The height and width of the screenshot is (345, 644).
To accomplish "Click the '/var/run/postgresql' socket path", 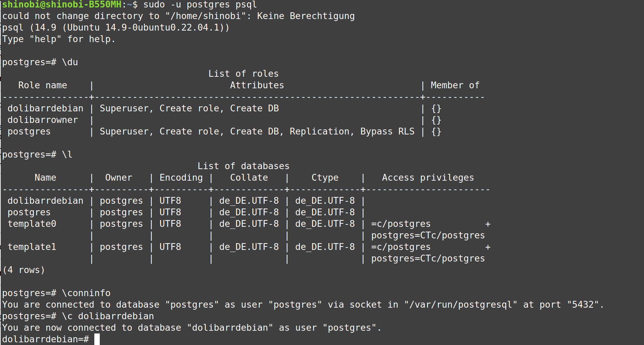I will [460, 305].
